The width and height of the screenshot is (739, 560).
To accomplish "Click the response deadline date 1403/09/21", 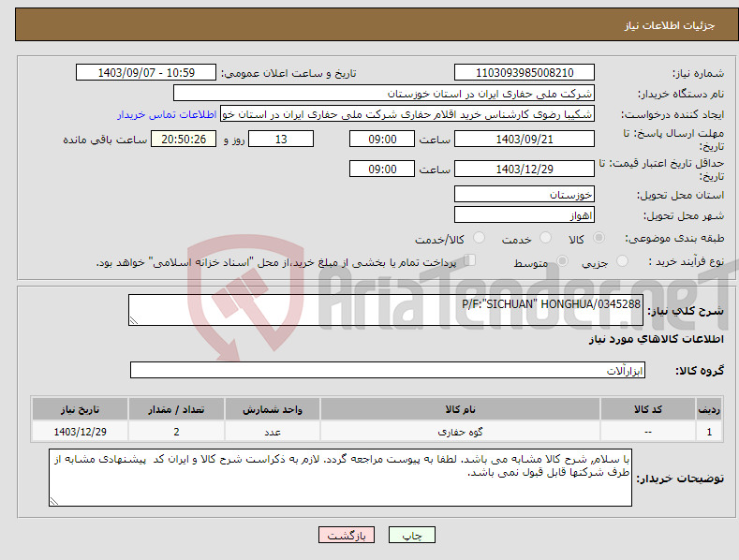I will pos(525,139).
